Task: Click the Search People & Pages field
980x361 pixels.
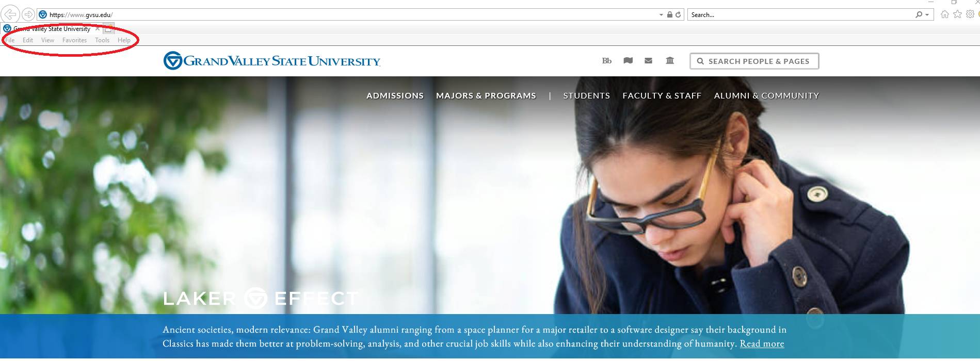Action: point(754,61)
